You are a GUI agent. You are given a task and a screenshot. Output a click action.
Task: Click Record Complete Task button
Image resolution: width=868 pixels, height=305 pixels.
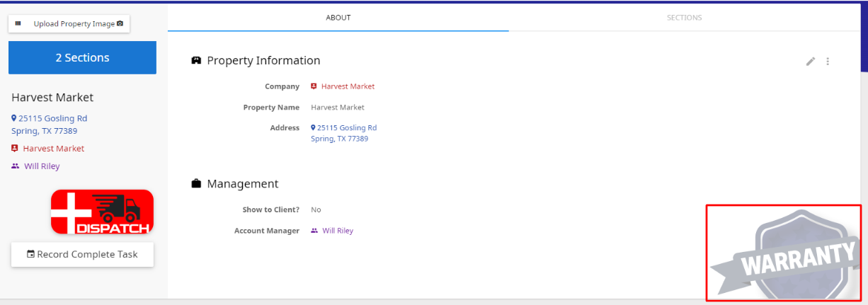coord(82,254)
